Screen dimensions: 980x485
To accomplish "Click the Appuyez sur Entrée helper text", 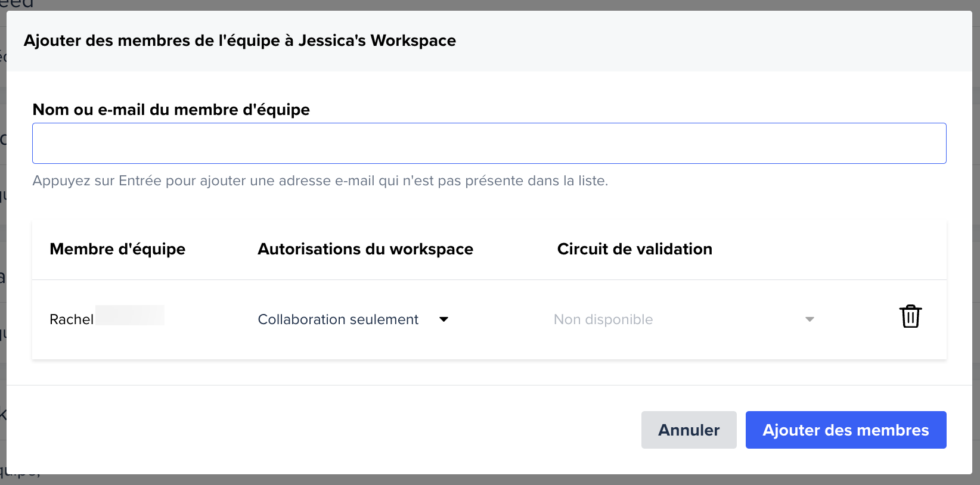I will pyautogui.click(x=320, y=181).
